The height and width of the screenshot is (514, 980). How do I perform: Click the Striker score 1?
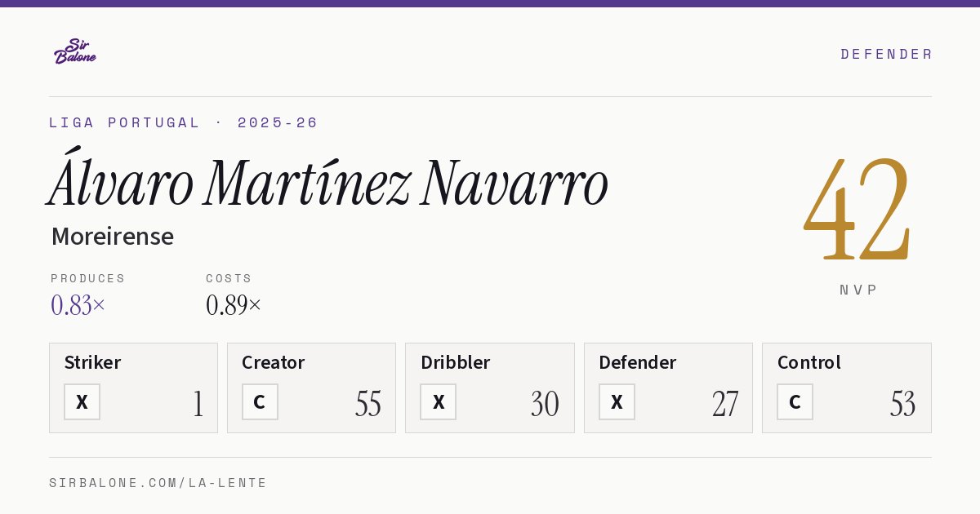(x=198, y=404)
